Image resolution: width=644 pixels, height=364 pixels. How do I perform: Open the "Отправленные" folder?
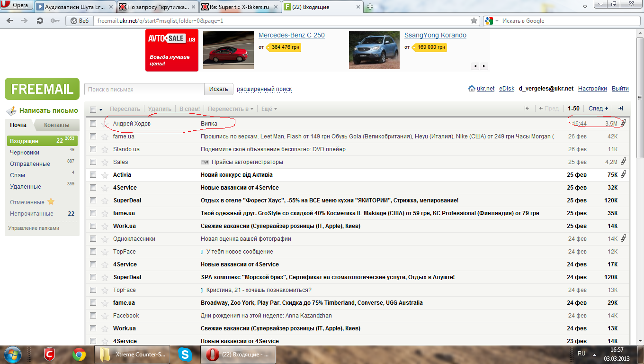click(30, 164)
